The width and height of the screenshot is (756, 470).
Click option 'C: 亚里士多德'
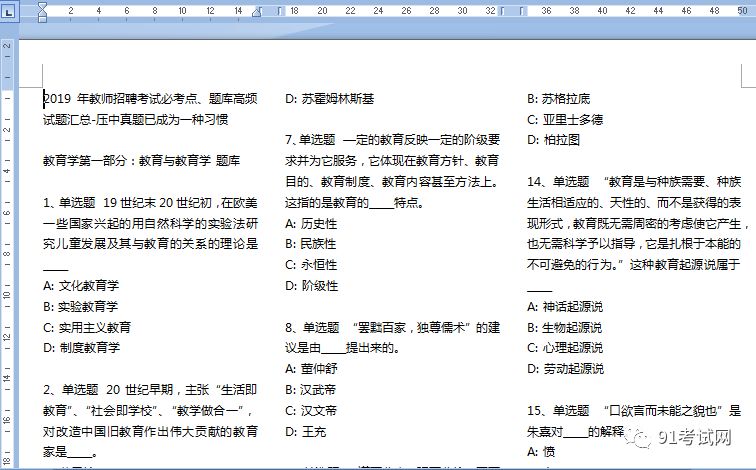[x=565, y=120]
